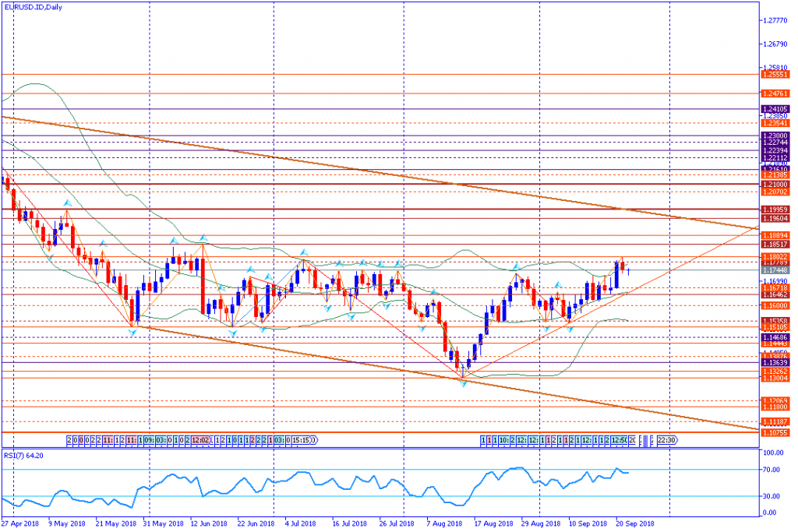
Task: Select the purple 1.24105 price label
Action: [775, 109]
